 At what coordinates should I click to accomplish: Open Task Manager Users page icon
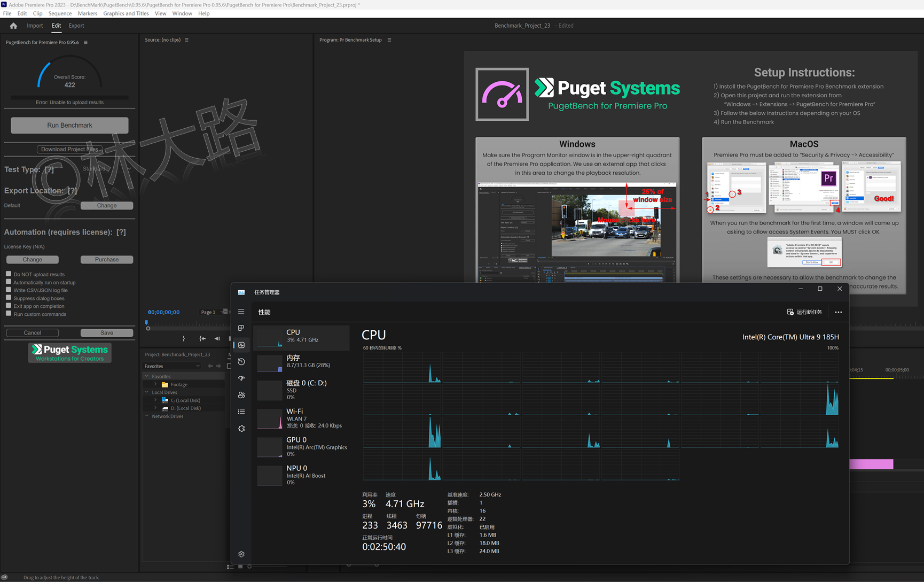tap(241, 395)
